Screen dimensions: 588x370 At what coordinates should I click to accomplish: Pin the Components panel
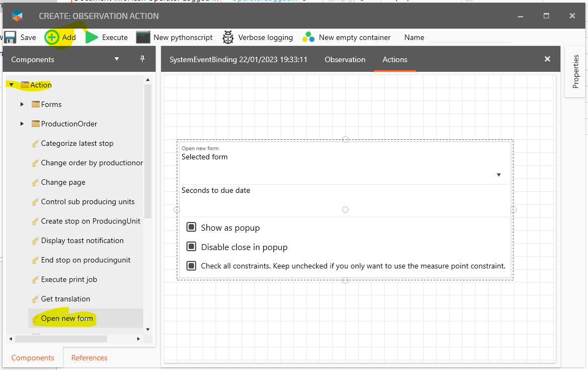[x=143, y=59]
